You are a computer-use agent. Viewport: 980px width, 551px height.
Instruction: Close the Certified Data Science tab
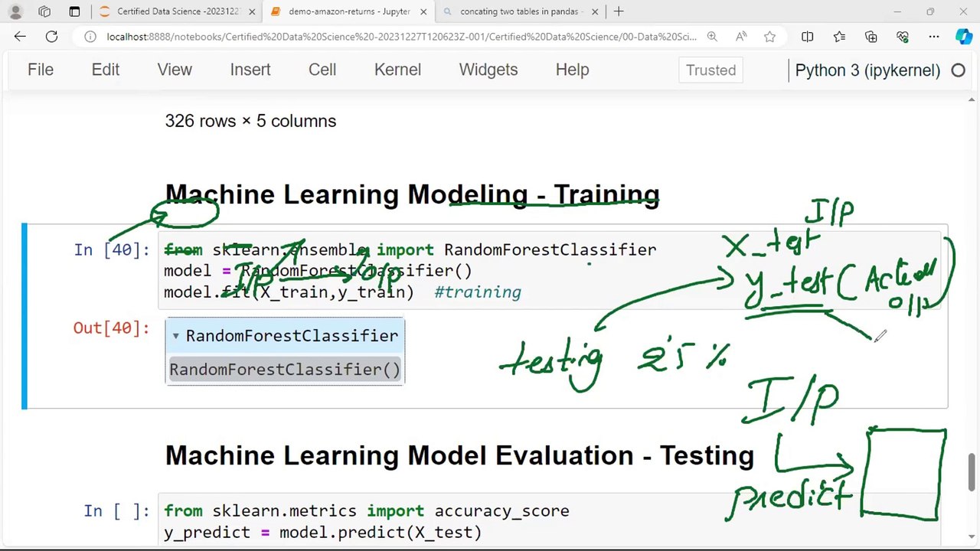[x=252, y=11]
